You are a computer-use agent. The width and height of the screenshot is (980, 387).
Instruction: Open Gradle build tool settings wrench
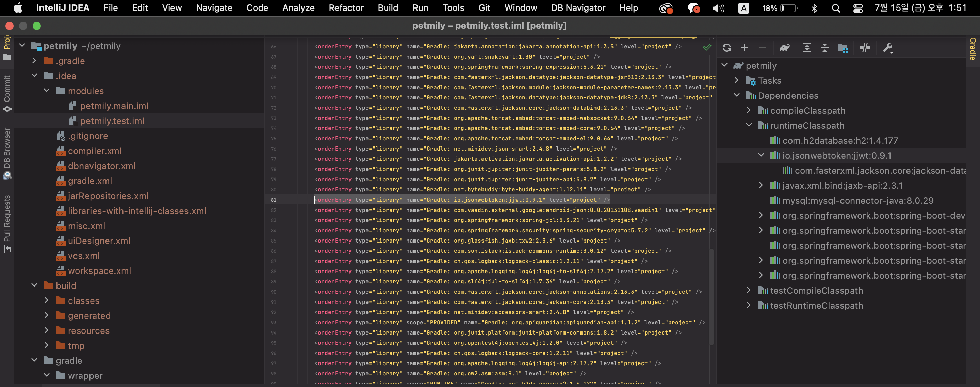click(x=887, y=48)
